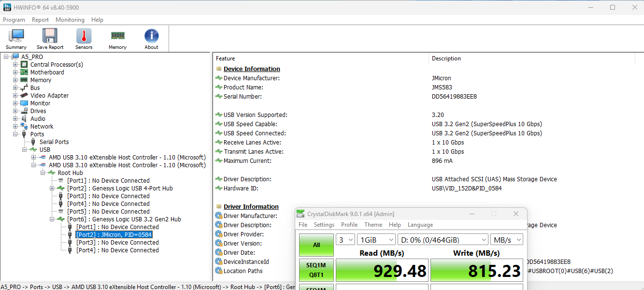This screenshot has width=644, height=290.
Task: Open the Summary toolbar icon
Action: [16, 39]
